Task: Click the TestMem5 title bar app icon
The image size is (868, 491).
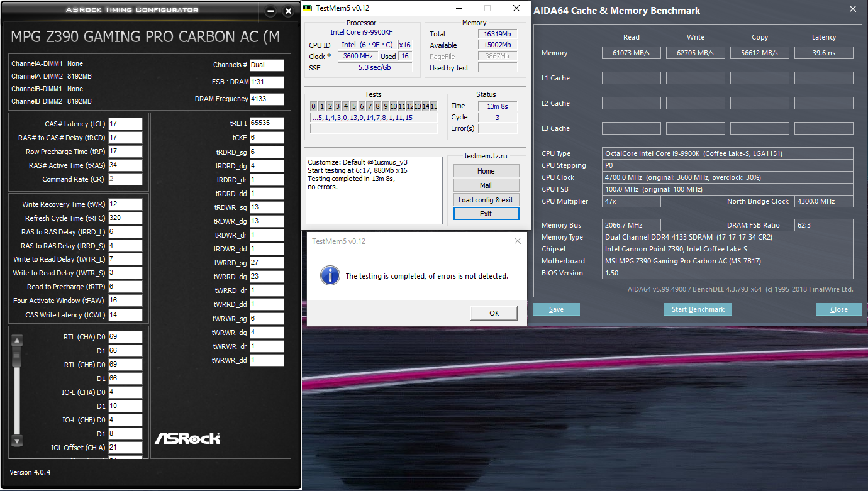Action: pyautogui.click(x=308, y=9)
